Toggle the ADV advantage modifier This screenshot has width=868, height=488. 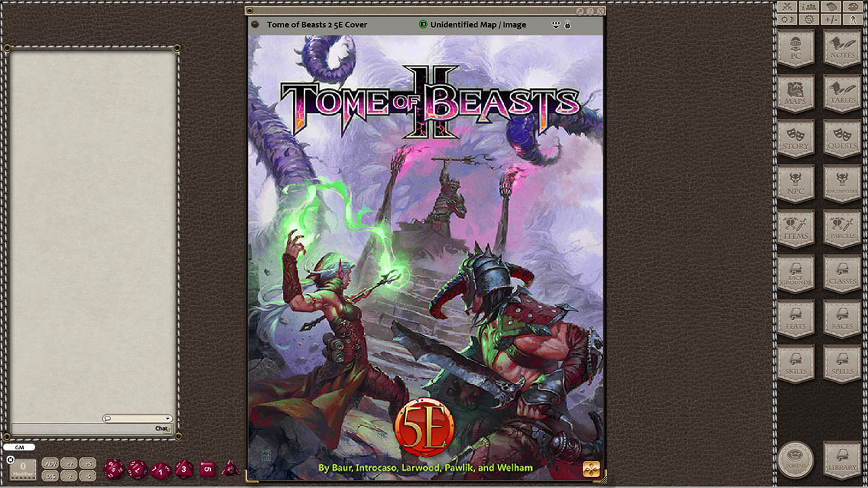coord(50,464)
